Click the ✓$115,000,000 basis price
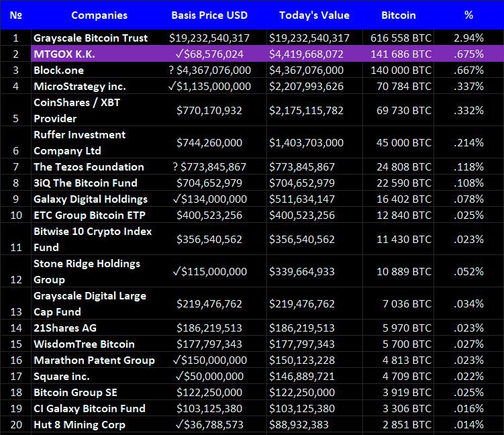The image size is (504, 435). [x=209, y=271]
